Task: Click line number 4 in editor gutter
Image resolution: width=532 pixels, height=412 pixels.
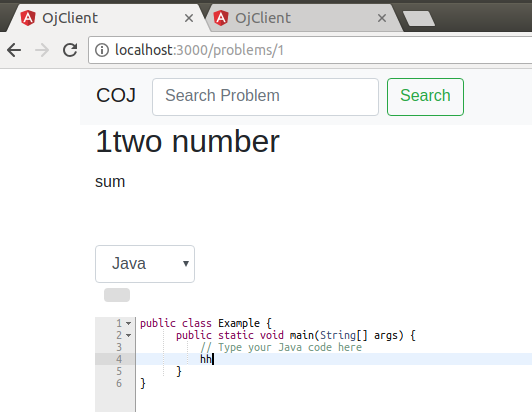Action: (x=119, y=359)
